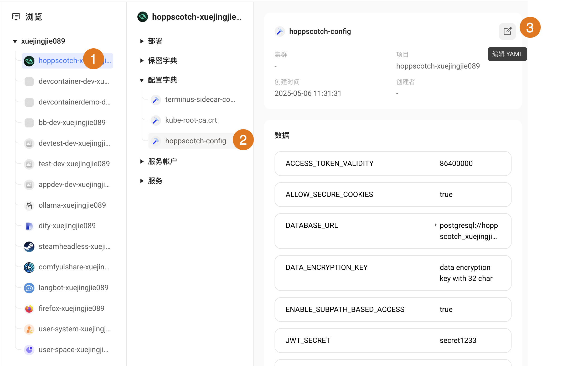Click the creation time 2025-05-06 11:31:31
This screenshot has height=366, width=588.
pos(308,93)
